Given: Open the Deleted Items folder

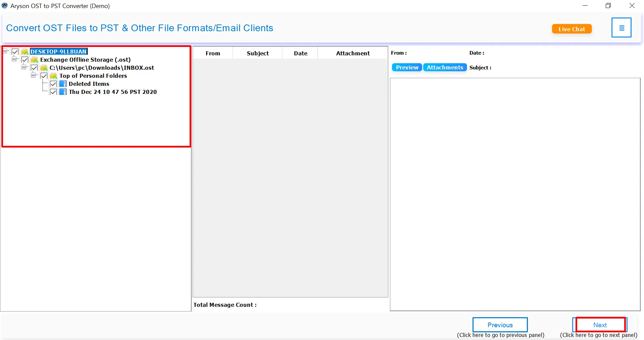Looking at the screenshot, I should pos(89,84).
